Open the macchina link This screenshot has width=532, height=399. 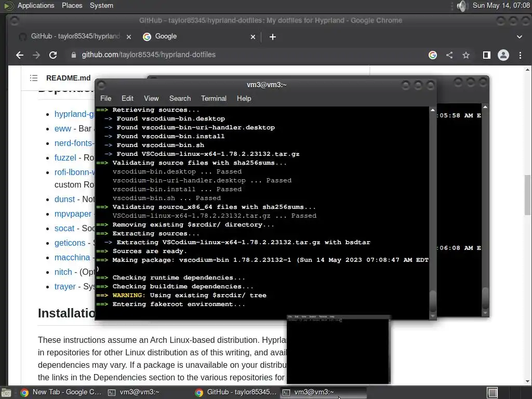pos(72,258)
